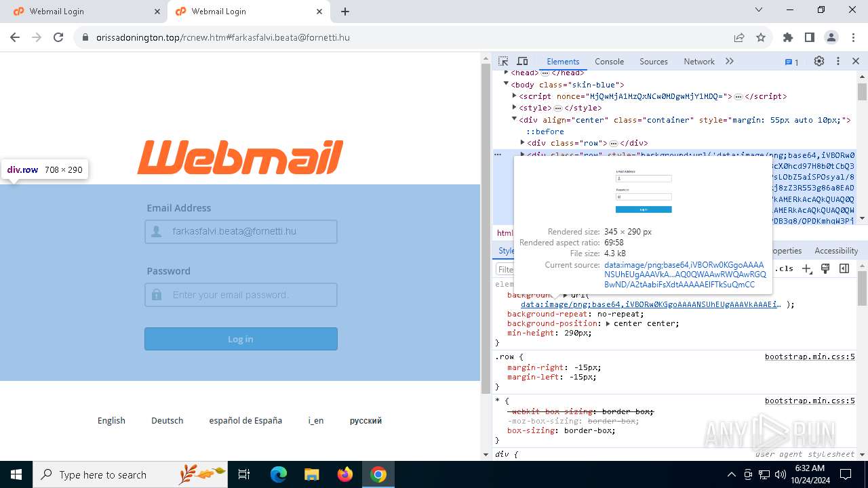Select the ::before pseudo element row
Viewport: 868px width, 488px height.
pyautogui.click(x=545, y=131)
